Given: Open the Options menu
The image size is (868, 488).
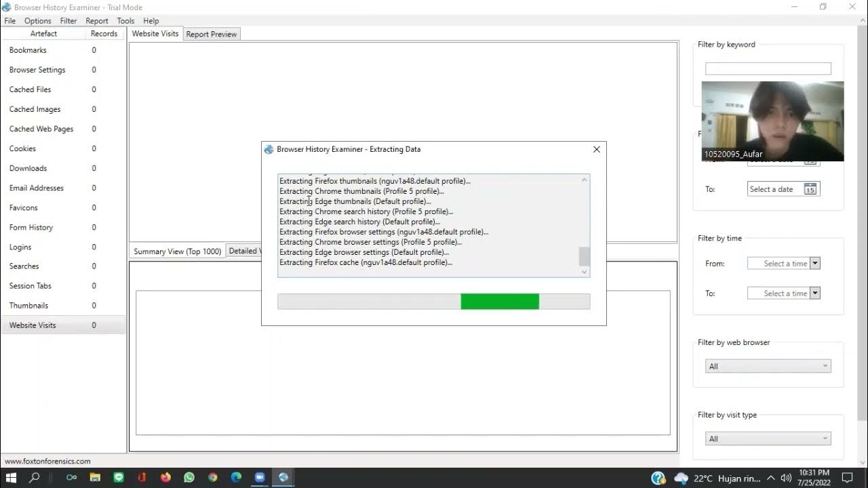Looking at the screenshot, I should [x=38, y=21].
